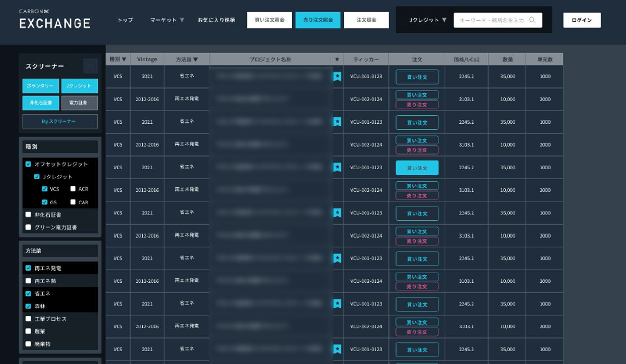The height and width of the screenshot is (364, 626).
Task: Click the ログイン button
Action: click(581, 20)
